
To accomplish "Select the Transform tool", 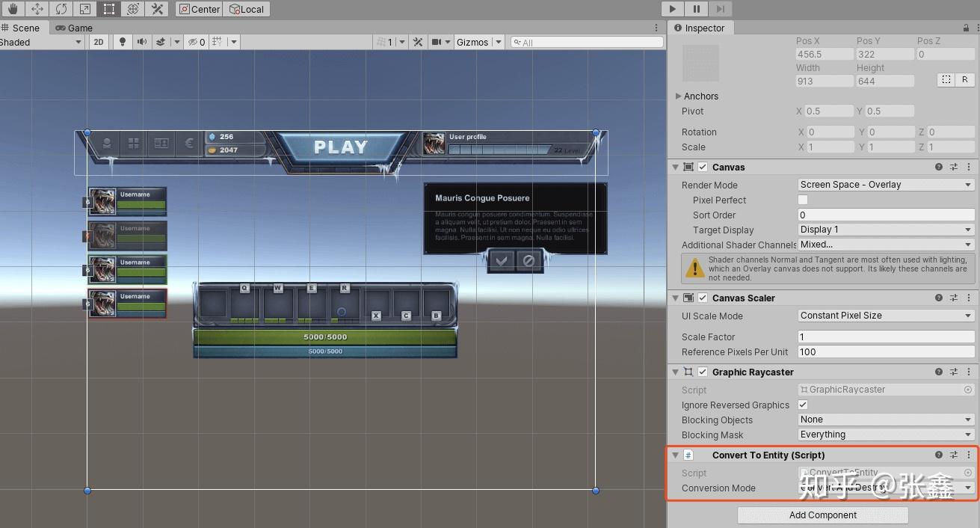I will [x=132, y=9].
